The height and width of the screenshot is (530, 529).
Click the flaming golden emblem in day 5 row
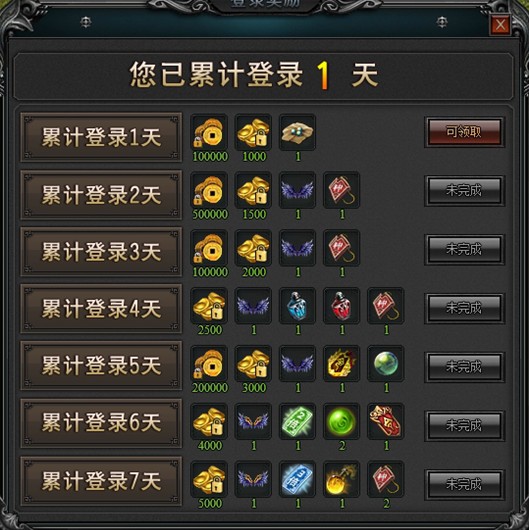click(342, 364)
